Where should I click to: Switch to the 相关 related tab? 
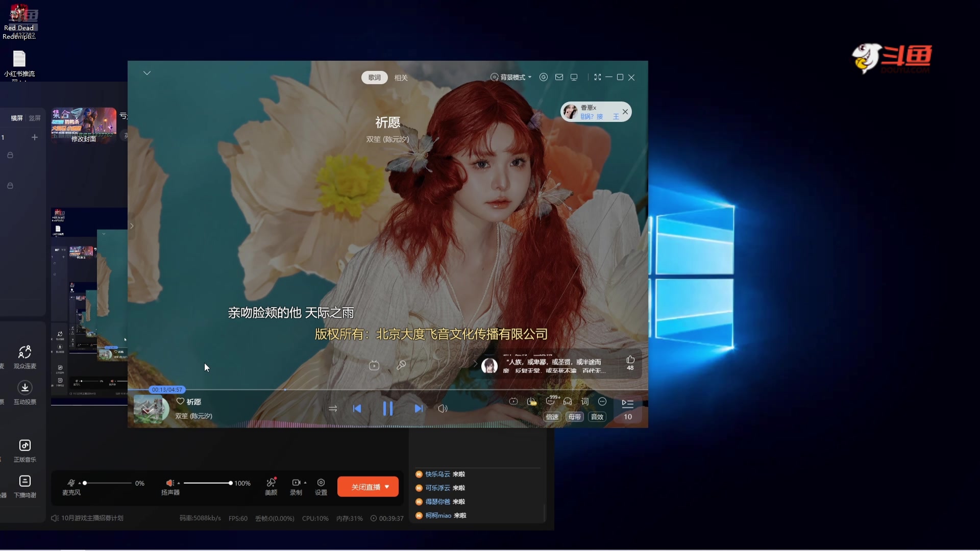coord(401,78)
